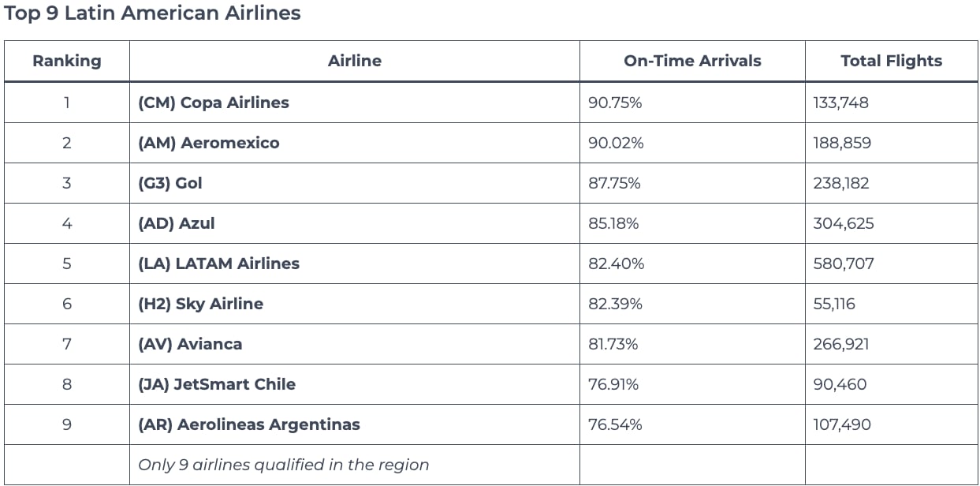Select the 55,116 total flights value
980x486 pixels.
pyautogui.click(x=834, y=304)
